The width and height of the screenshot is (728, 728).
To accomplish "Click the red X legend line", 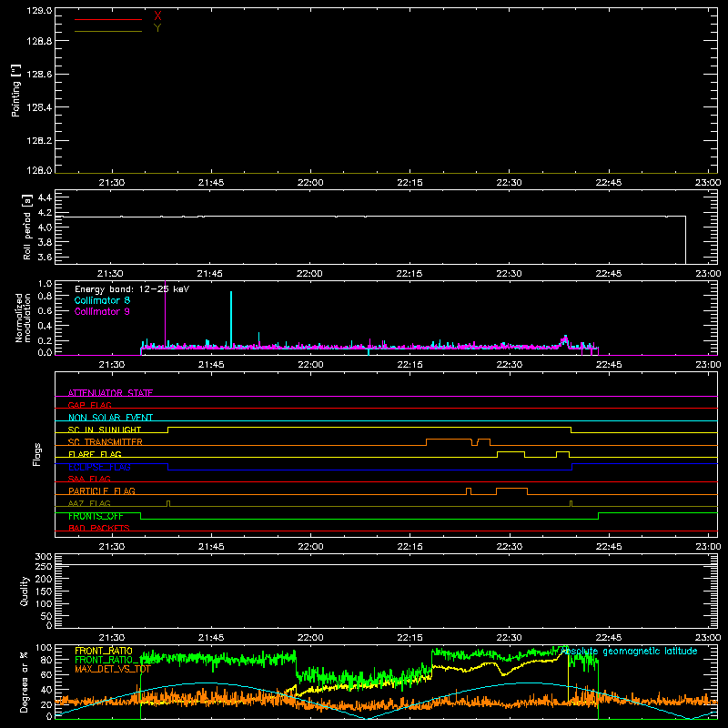I will point(108,19).
